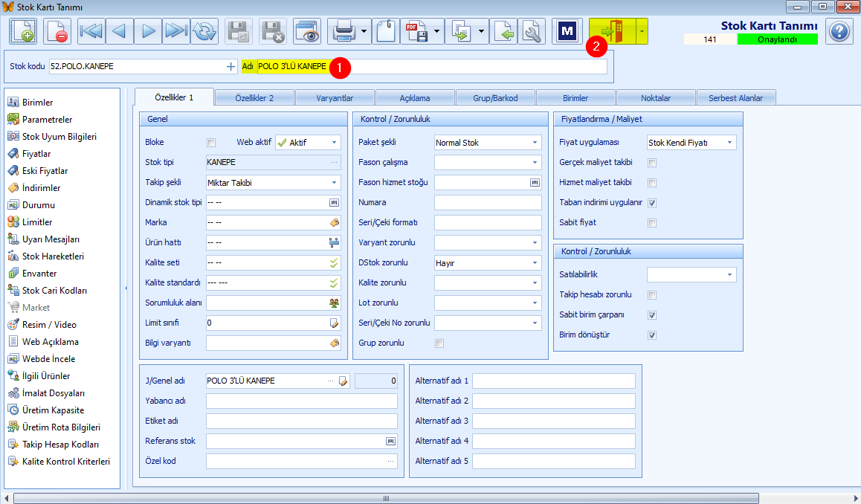Click the Sorumluluk alanı people icon

tap(334, 303)
